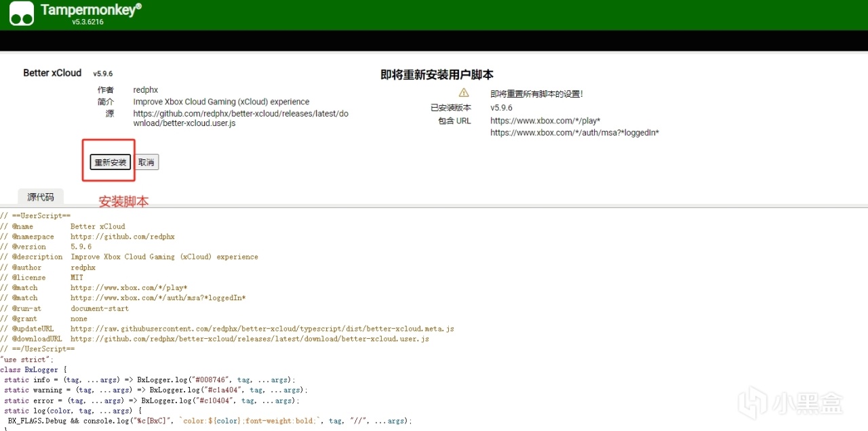
Task: Click the 即将重新安装用户脚本 heading
Action: pyautogui.click(x=437, y=75)
